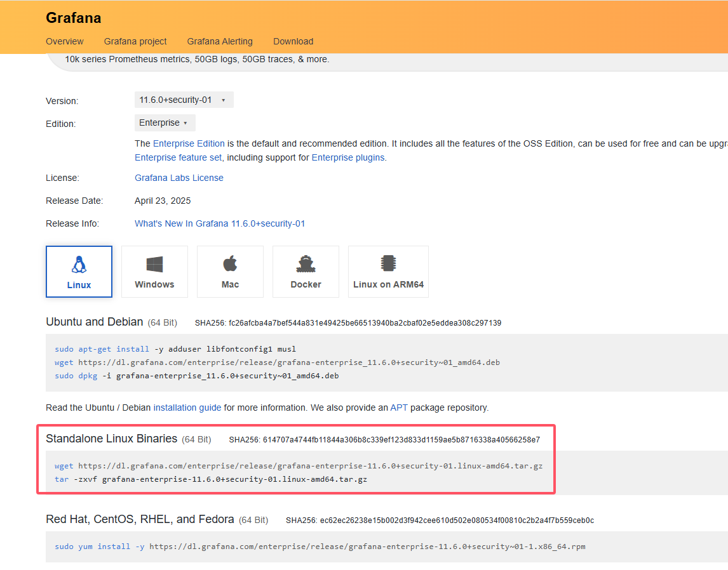The width and height of the screenshot is (728, 570).
Task: Open the Overview tab
Action: [64, 41]
